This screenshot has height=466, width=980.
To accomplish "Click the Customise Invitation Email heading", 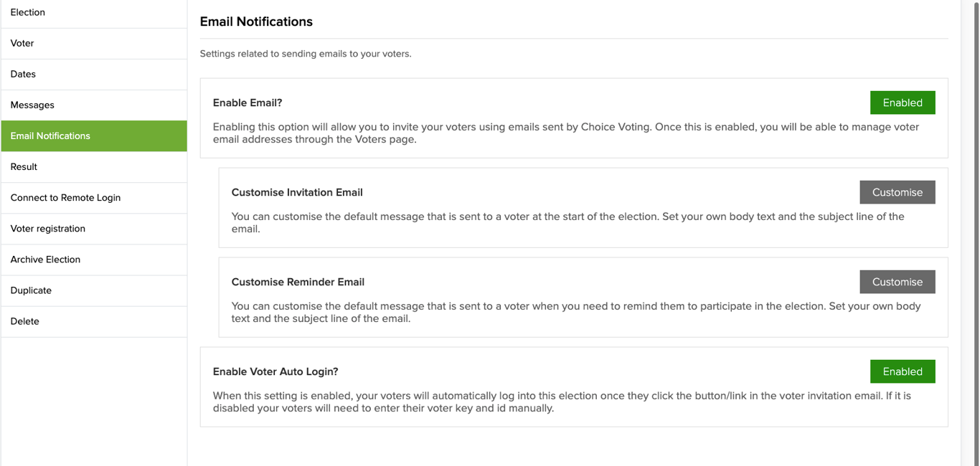I will click(297, 192).
